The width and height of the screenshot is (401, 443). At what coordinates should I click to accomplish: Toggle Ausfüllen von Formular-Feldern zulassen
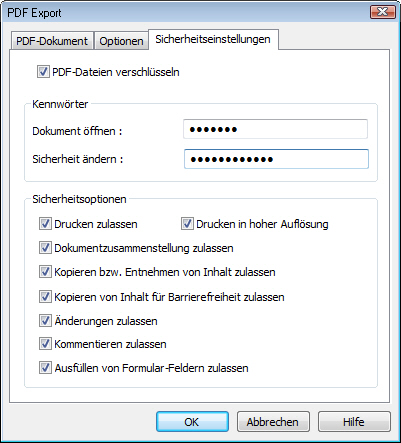(x=45, y=368)
